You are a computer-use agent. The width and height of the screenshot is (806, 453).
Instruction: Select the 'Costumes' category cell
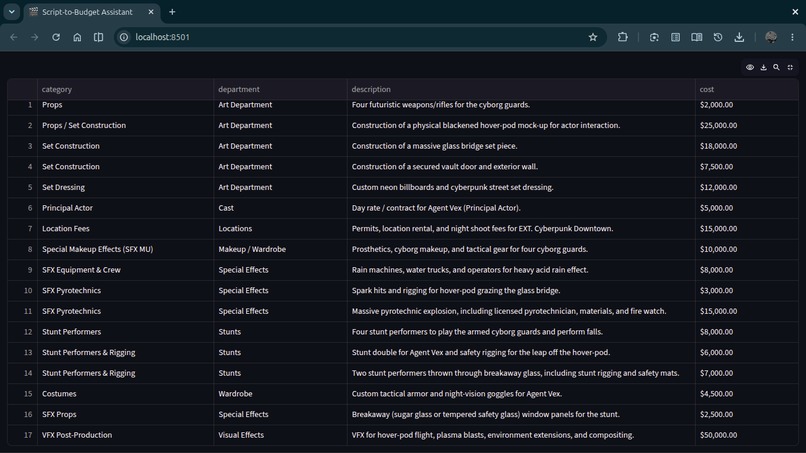tap(125, 393)
